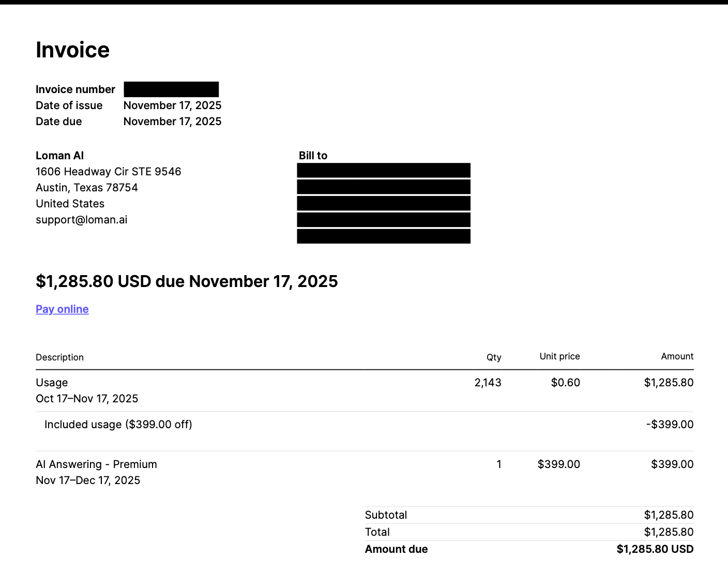
Task: Click the Austin, Texas 78754 line
Action: click(x=86, y=188)
